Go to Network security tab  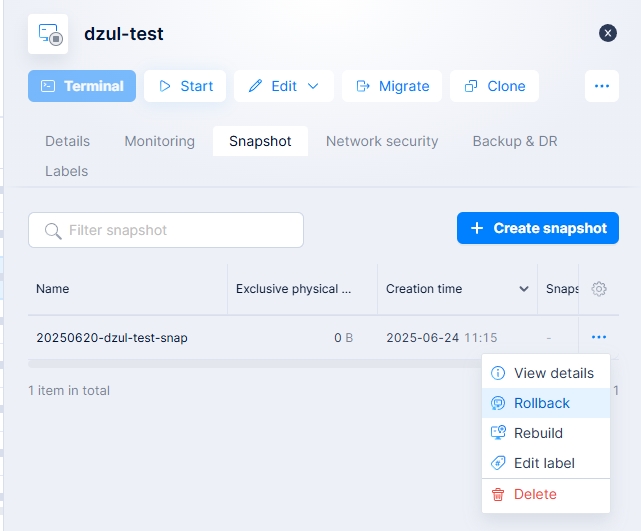(x=382, y=141)
